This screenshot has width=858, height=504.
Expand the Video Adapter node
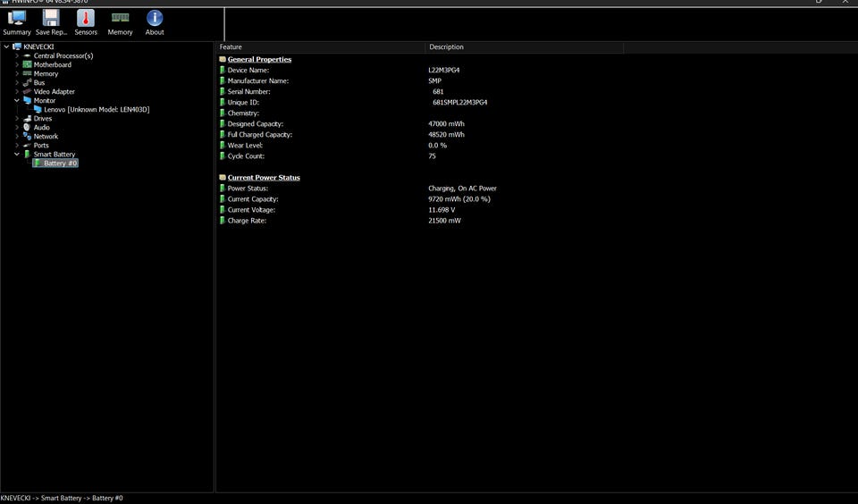click(17, 91)
